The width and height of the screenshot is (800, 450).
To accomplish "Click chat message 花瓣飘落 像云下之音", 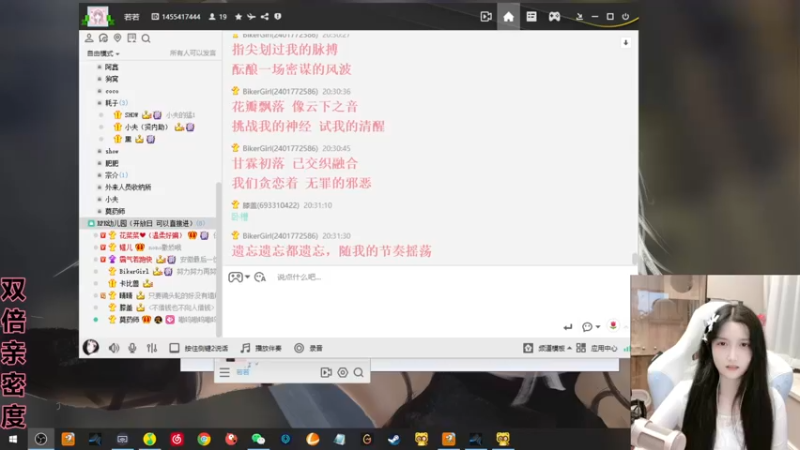I will coord(295,107).
